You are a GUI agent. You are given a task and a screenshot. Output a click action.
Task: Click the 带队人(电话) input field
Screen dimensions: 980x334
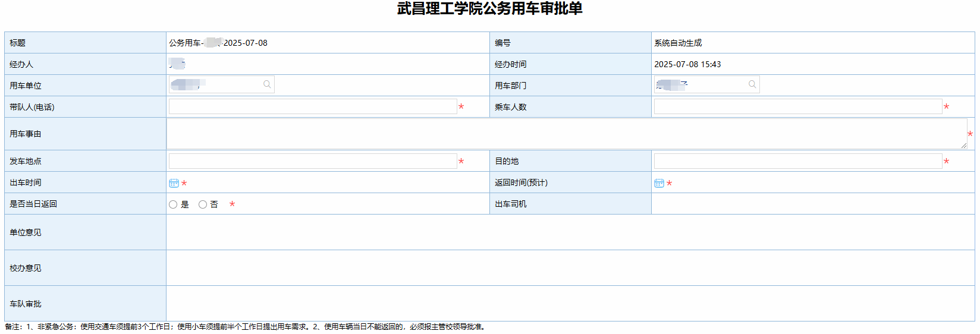coord(313,106)
